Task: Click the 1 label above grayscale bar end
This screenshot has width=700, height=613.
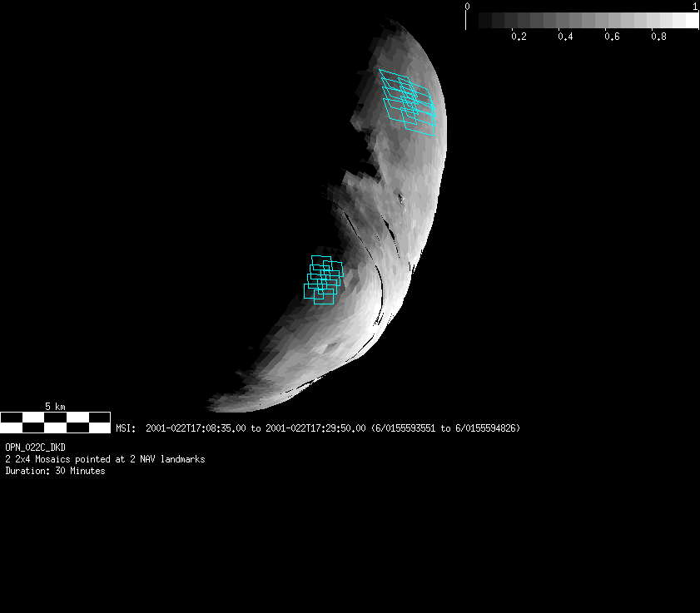Action: coord(695,7)
